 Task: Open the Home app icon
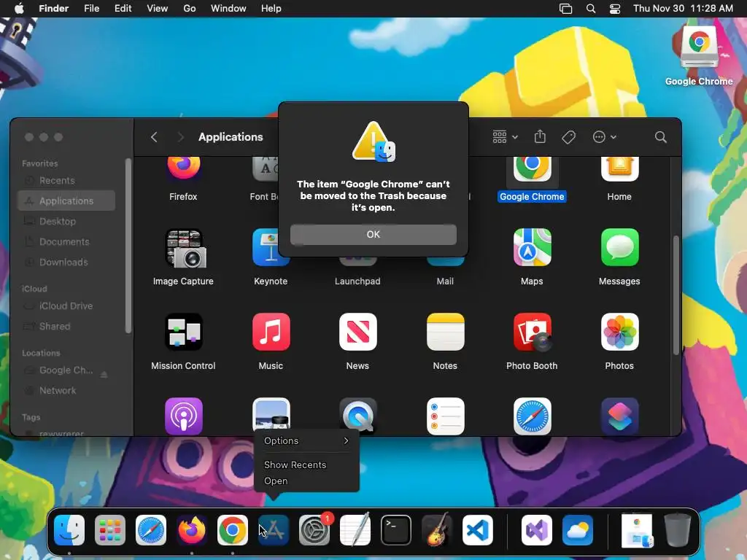[619, 169]
